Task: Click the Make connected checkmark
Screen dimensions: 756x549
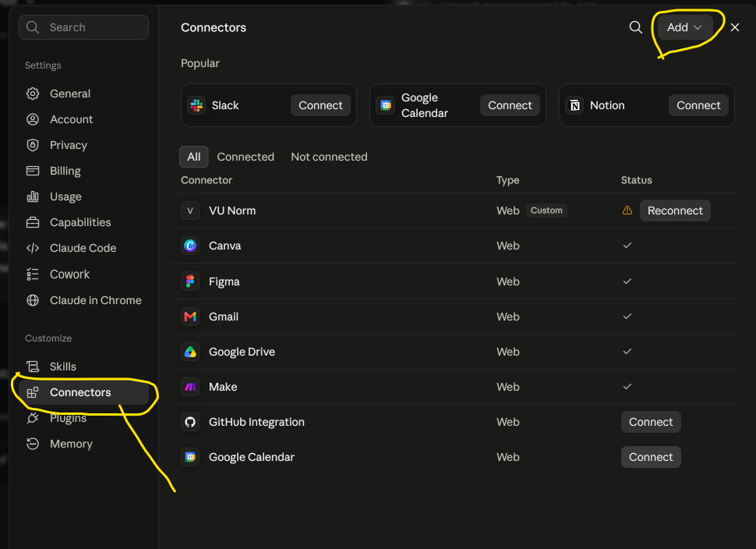Action: [627, 387]
